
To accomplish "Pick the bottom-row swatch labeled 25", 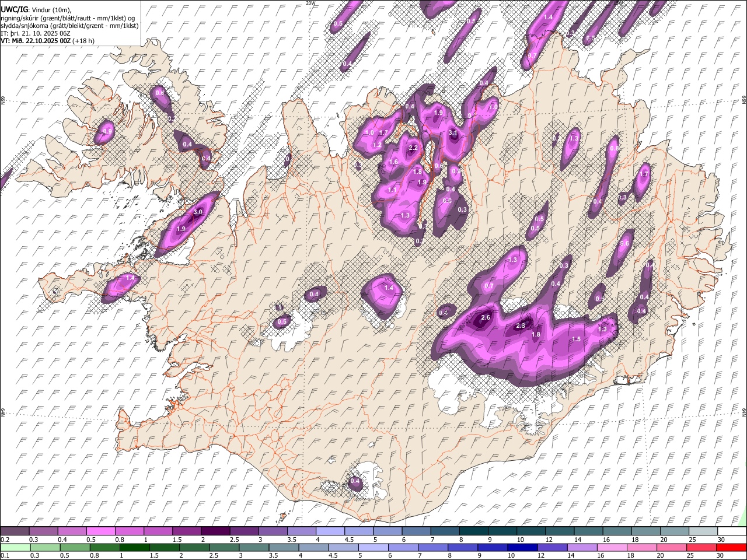I will (702, 547).
